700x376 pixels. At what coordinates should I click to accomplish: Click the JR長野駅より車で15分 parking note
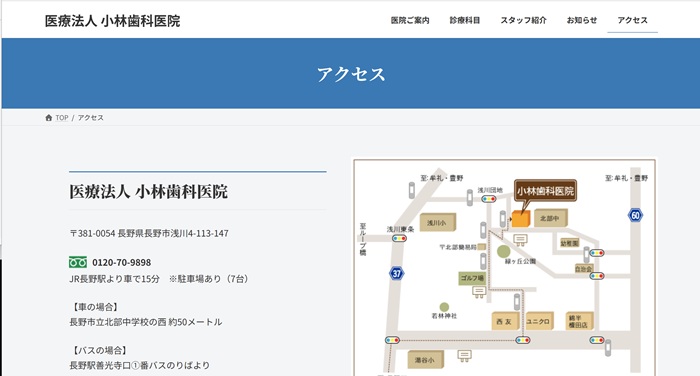pos(158,279)
